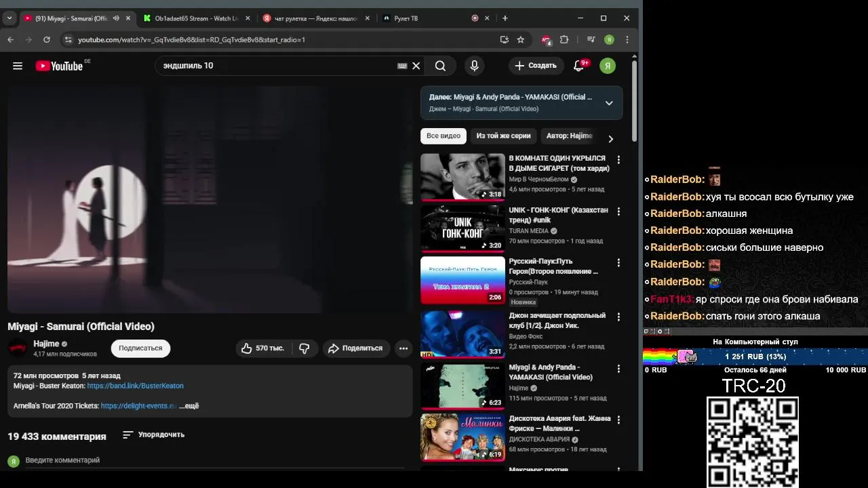Image resolution: width=868 pixels, height=488 pixels.
Task: Open Chrome media controls icon
Action: [591, 39]
